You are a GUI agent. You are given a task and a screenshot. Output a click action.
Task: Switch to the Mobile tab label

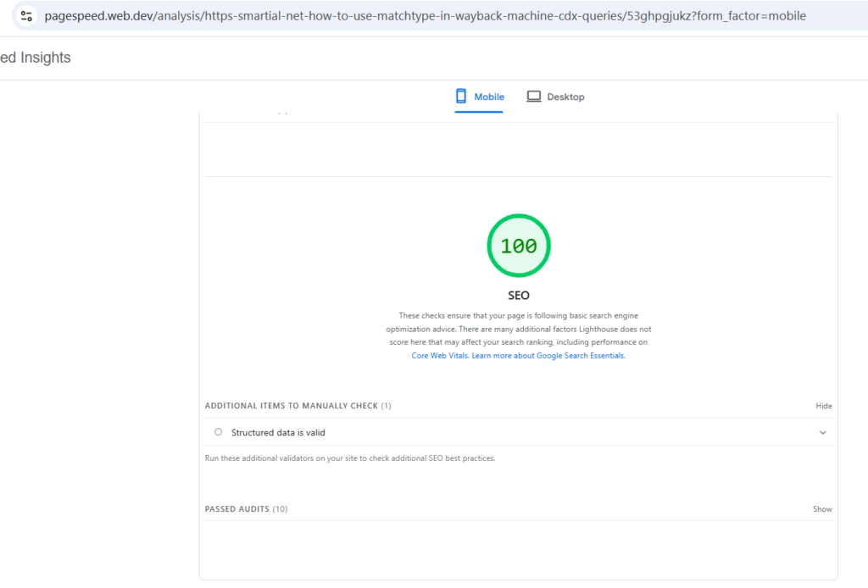pyautogui.click(x=489, y=97)
